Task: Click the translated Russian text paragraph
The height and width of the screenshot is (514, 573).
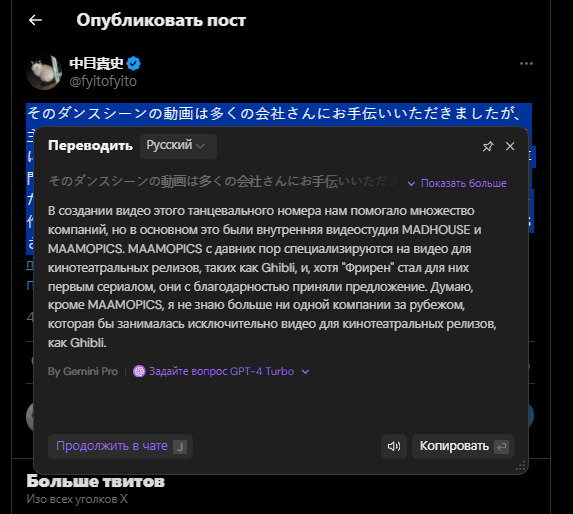Action: pyautogui.click(x=272, y=277)
